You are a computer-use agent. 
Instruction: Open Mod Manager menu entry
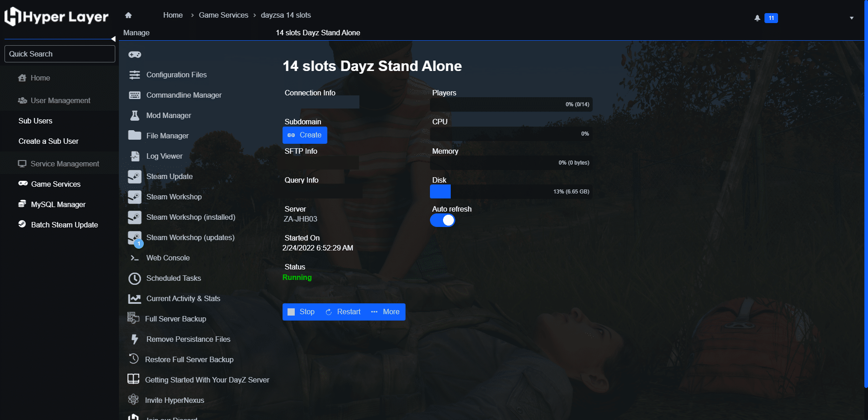(169, 116)
